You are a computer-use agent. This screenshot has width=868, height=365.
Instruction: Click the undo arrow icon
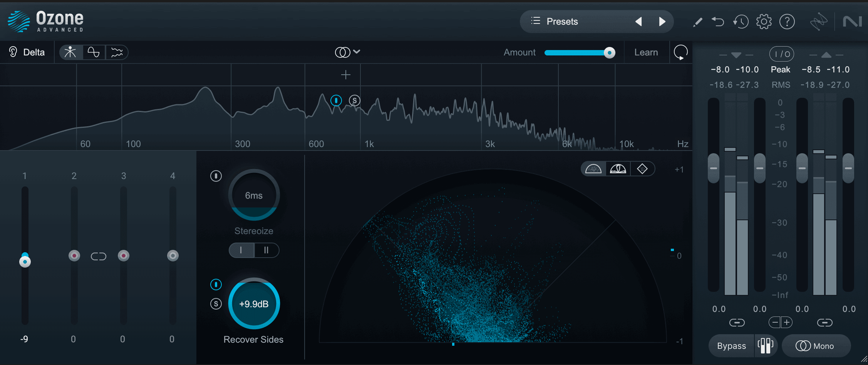(718, 22)
